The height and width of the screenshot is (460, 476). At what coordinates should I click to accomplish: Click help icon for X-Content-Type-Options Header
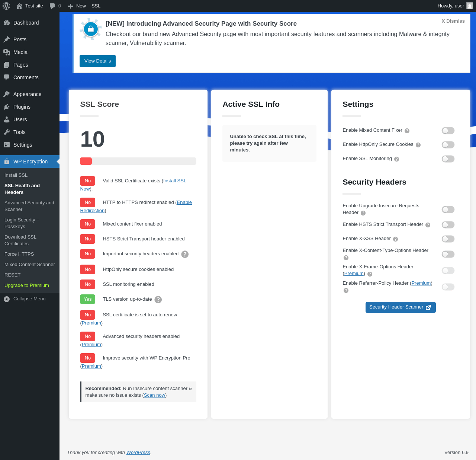pos(346,258)
